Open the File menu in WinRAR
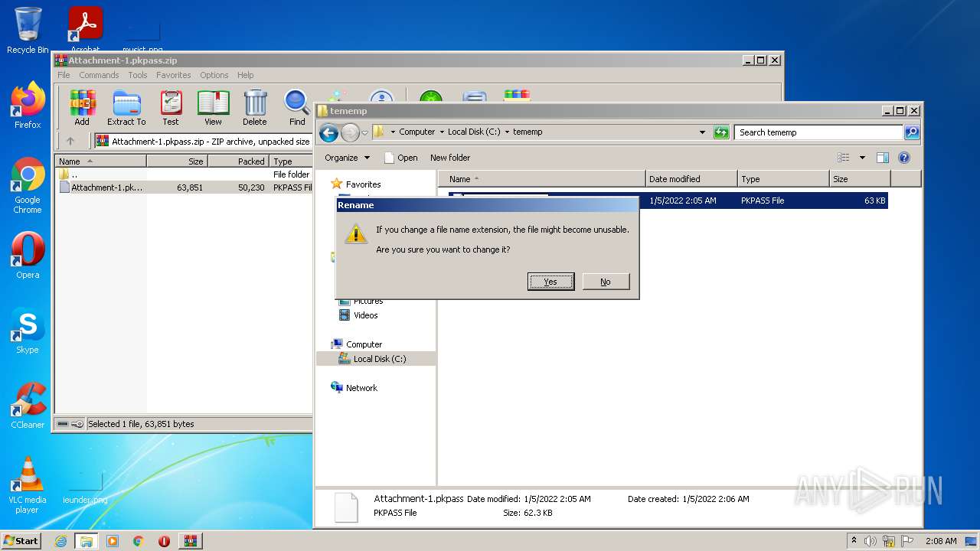 (x=64, y=75)
